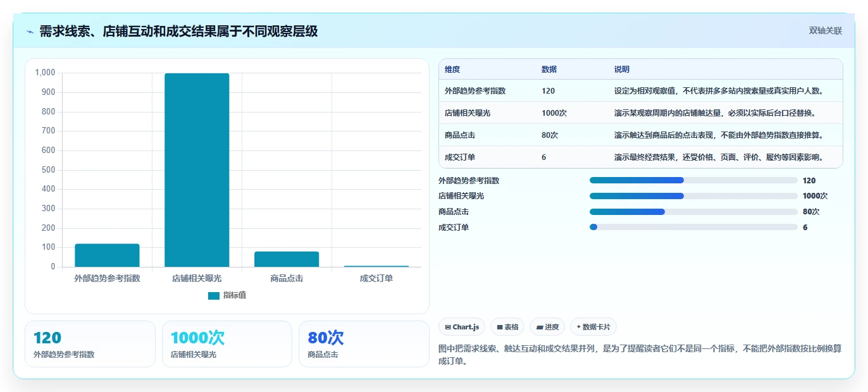The image size is (868, 392).
Task: Click the 成交订单 progress bar
Action: (693, 228)
